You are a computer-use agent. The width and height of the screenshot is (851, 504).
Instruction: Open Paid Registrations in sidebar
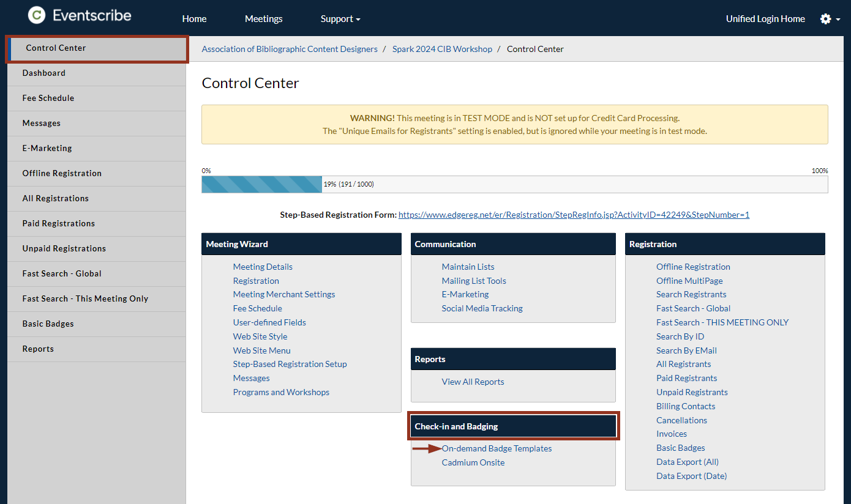tap(97, 224)
